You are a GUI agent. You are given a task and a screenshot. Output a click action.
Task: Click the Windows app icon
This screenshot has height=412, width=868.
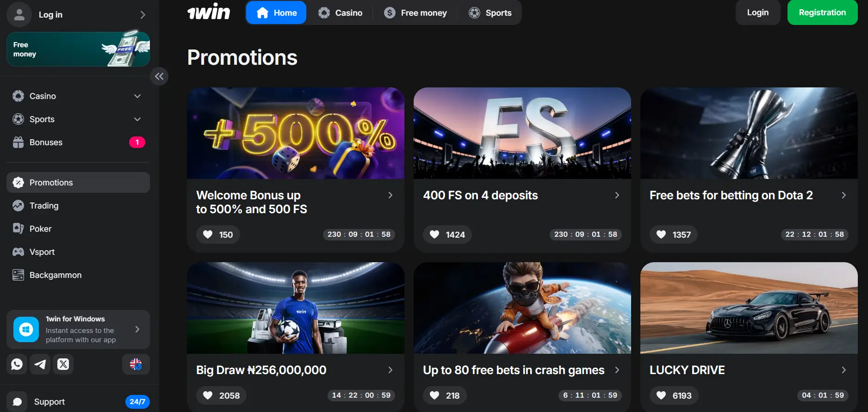26,329
